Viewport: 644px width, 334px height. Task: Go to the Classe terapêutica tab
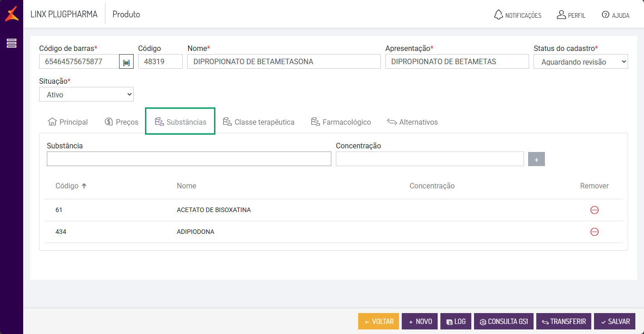tap(259, 122)
